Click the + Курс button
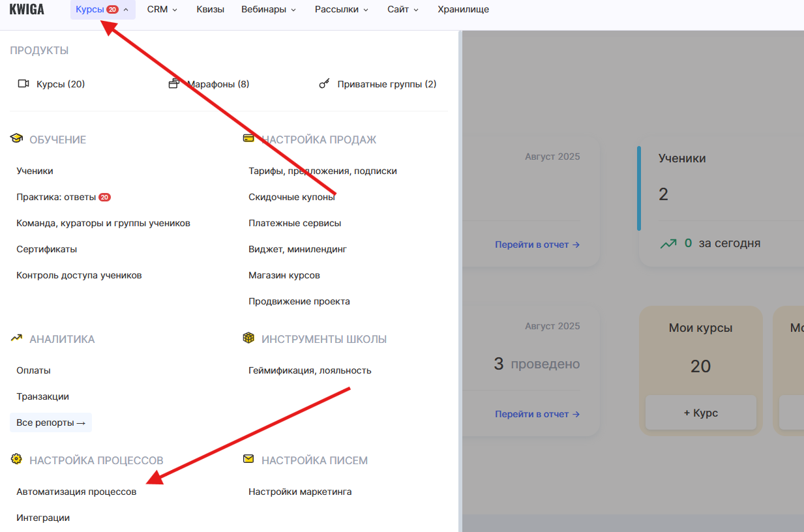This screenshot has height=532, width=804. pyautogui.click(x=700, y=412)
